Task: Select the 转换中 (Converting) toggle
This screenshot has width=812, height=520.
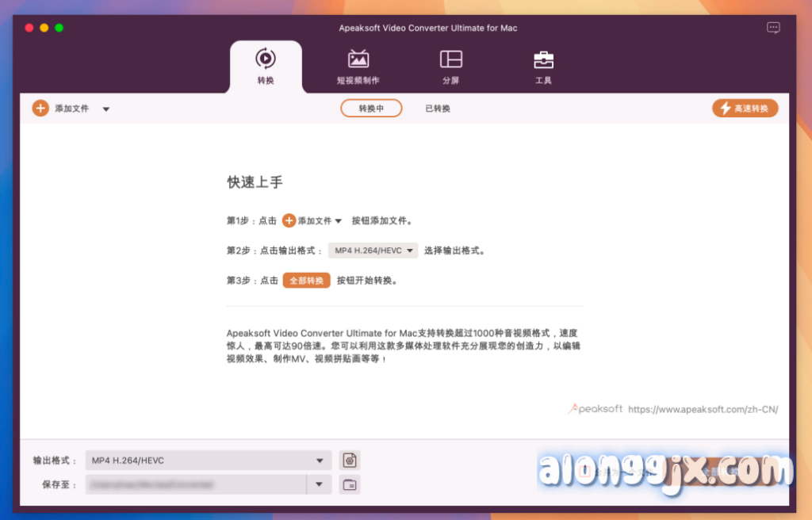Action: (371, 109)
